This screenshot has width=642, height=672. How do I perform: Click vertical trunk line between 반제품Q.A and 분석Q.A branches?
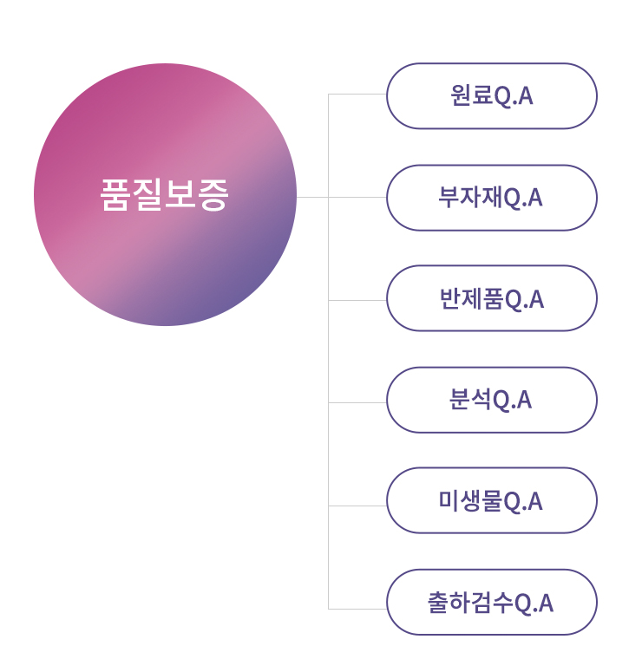coord(329,351)
